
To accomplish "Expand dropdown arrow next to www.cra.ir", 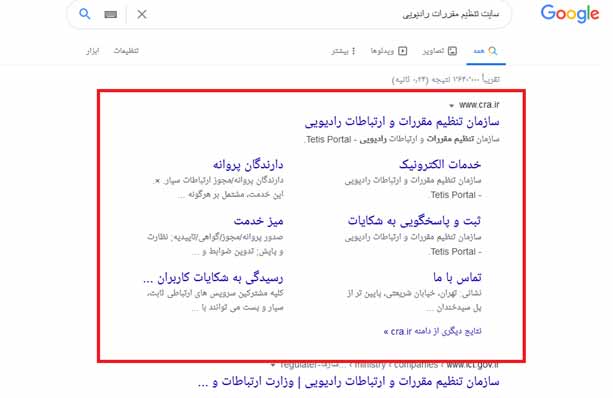I will [452, 105].
